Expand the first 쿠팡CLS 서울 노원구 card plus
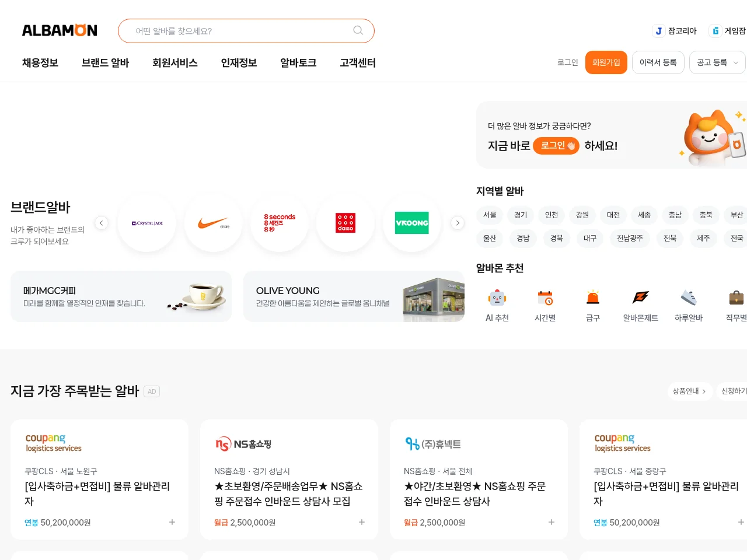The height and width of the screenshot is (560, 747). [172, 522]
